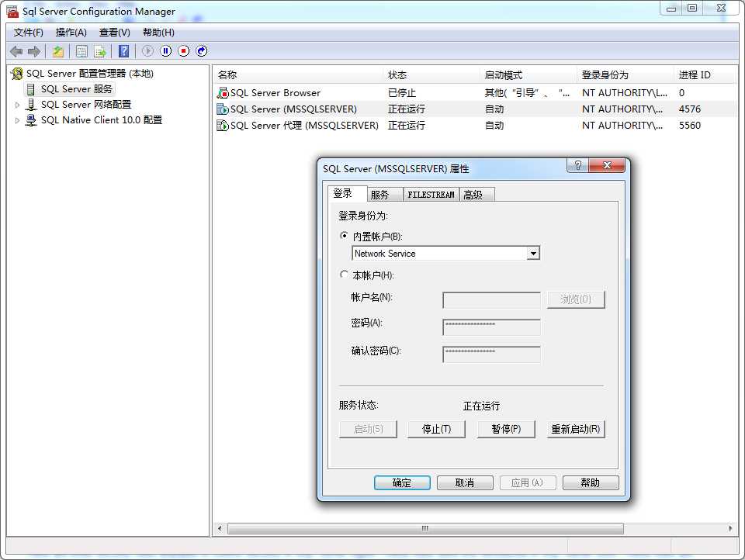Expand the SQL Server 网络配置 node
This screenshot has width=745, height=560.
coord(17,105)
